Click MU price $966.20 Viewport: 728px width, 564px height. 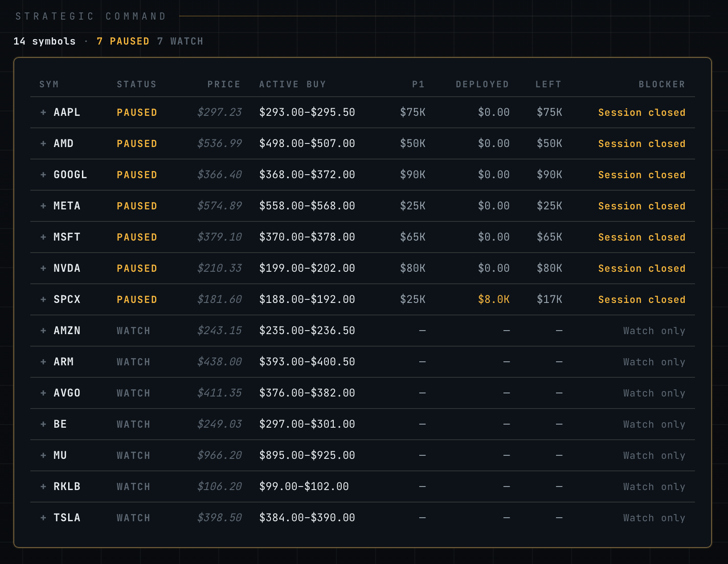point(220,455)
